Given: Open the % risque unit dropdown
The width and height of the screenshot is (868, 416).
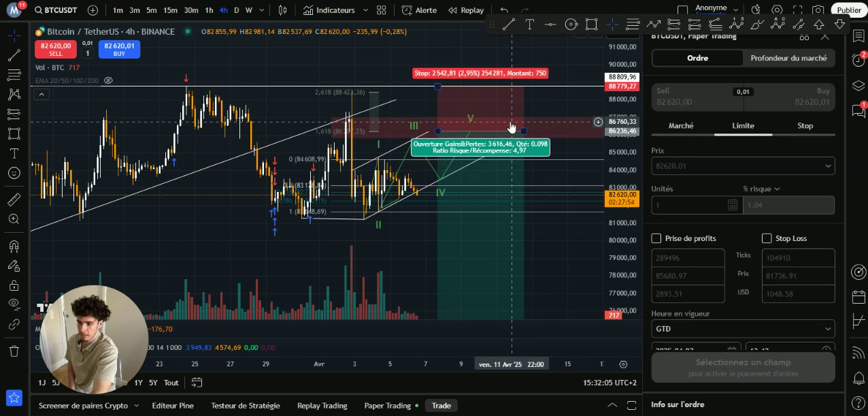Looking at the screenshot, I should click(761, 189).
